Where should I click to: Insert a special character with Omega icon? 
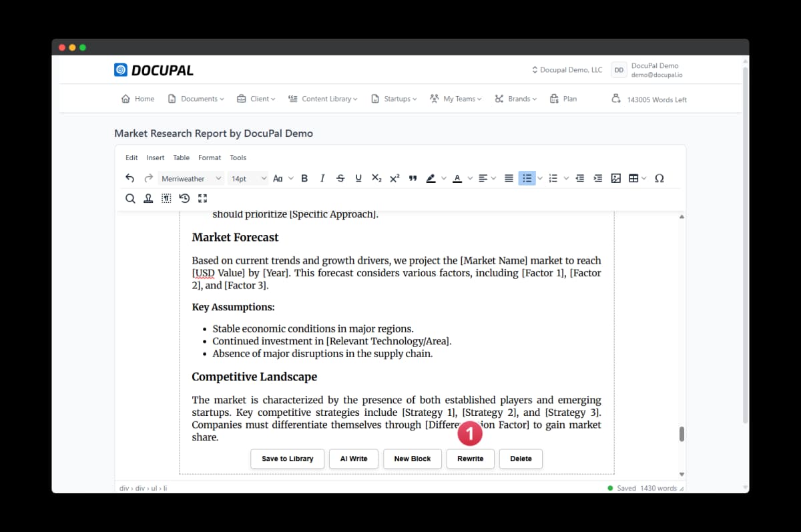[659, 178]
